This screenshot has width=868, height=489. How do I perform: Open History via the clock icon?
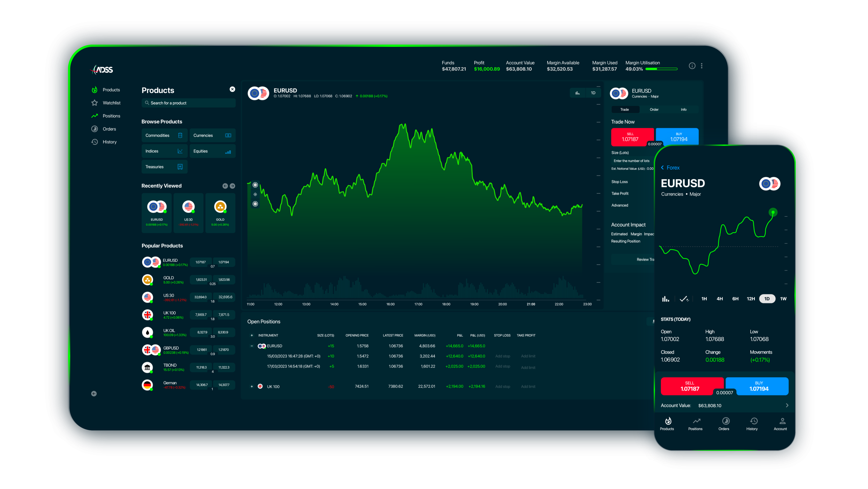pos(95,142)
